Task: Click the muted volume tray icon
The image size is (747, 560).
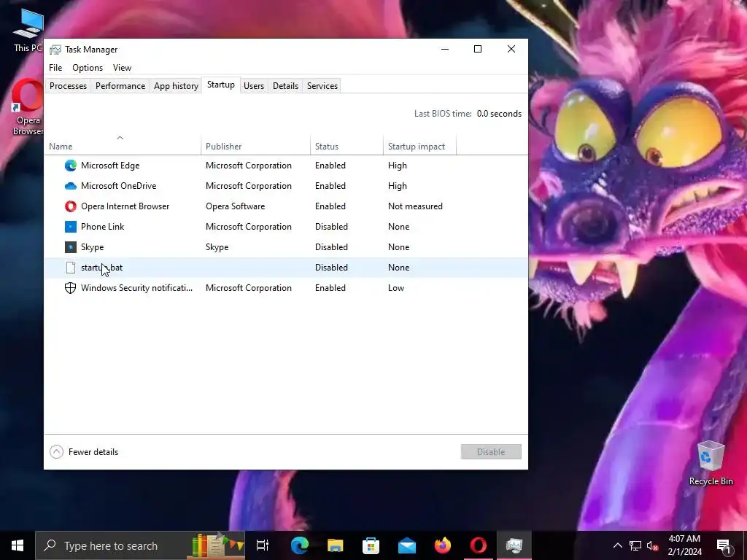Action: (x=652, y=545)
